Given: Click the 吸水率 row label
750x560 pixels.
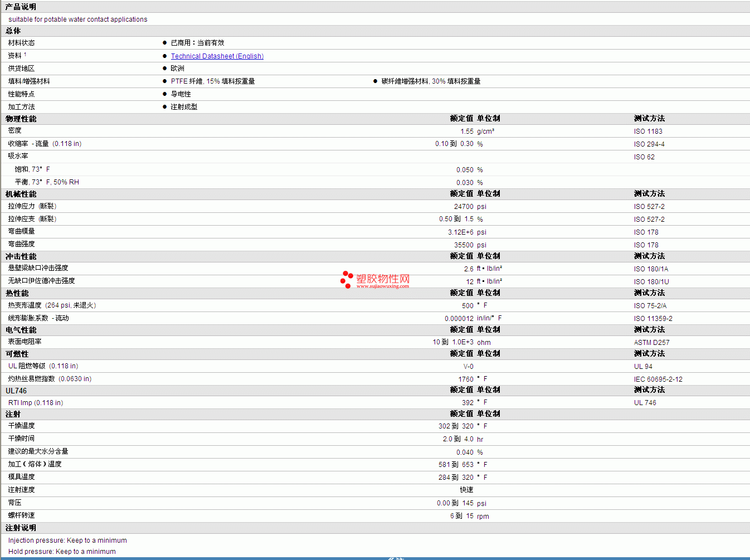Looking at the screenshot, I should 18,156.
